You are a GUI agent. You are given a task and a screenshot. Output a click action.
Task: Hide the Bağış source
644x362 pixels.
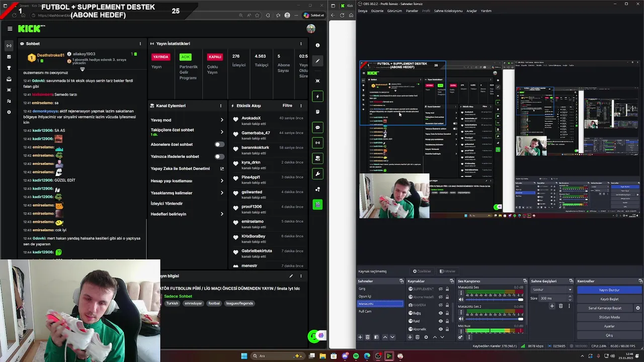click(x=441, y=313)
